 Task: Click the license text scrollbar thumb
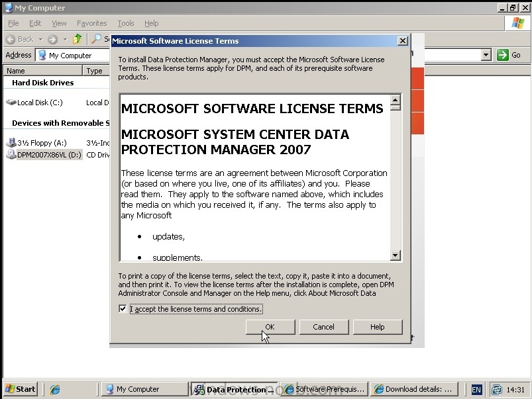(x=396, y=108)
